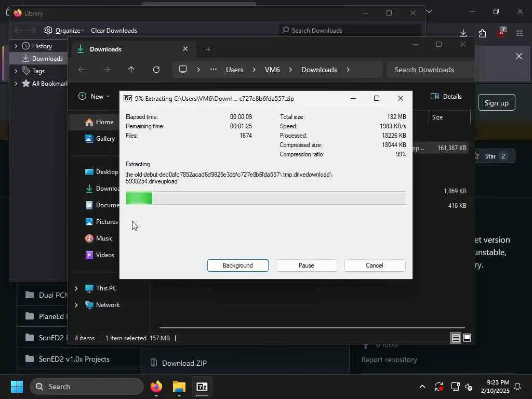
Task: Toggle the Details pane in Explorer
Action: [x=446, y=96]
